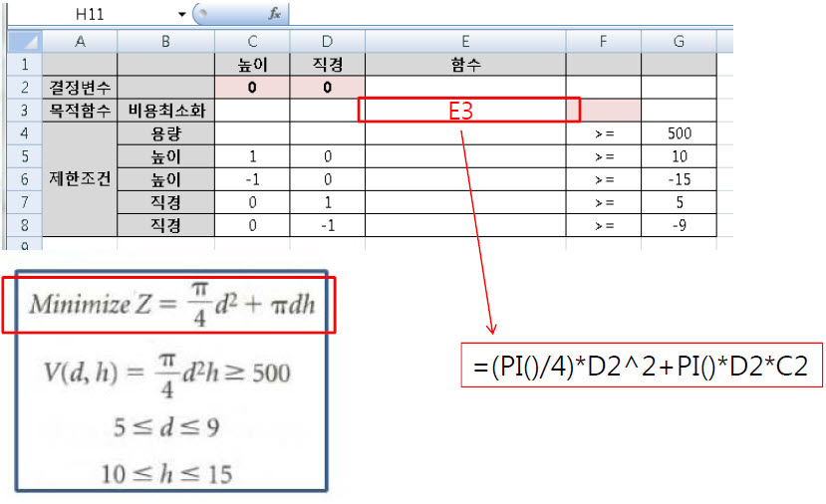Click the merged cell 제한조건
Screen dimensions: 826x504
pyautogui.click(x=80, y=179)
